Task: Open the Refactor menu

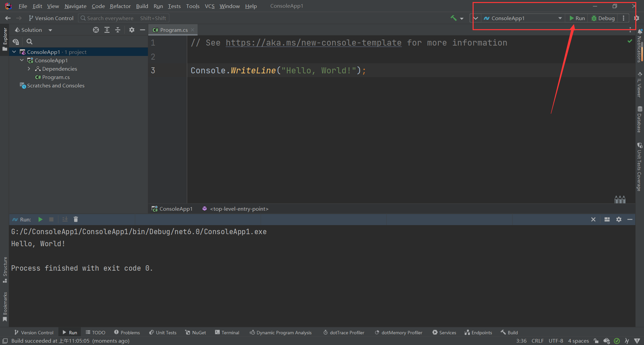Action: click(120, 6)
